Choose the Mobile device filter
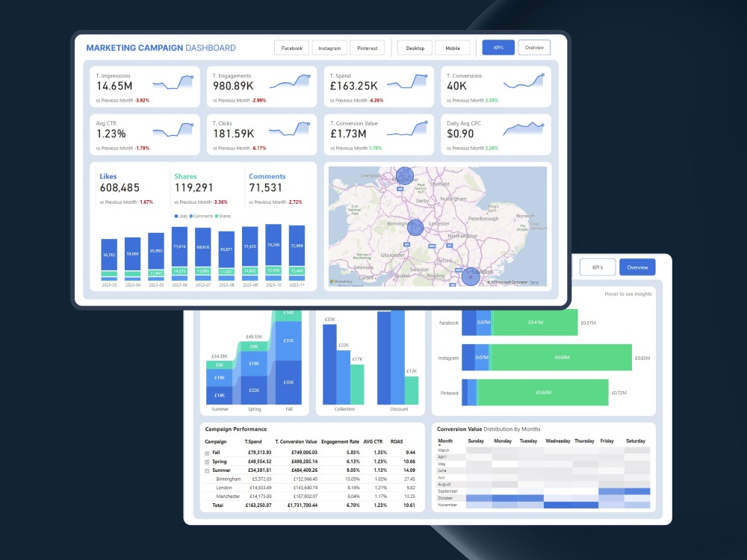The image size is (747, 560). pos(453,48)
